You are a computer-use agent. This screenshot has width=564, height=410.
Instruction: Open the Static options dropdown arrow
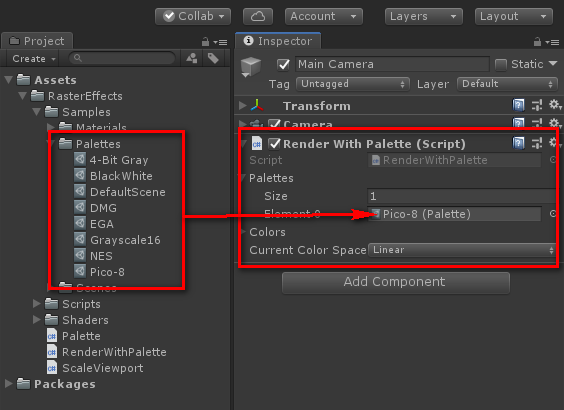click(x=553, y=64)
